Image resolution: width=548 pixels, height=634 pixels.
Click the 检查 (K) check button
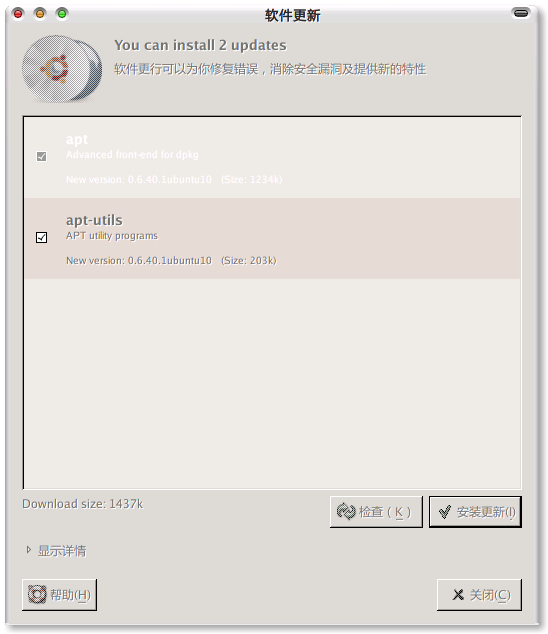click(376, 512)
